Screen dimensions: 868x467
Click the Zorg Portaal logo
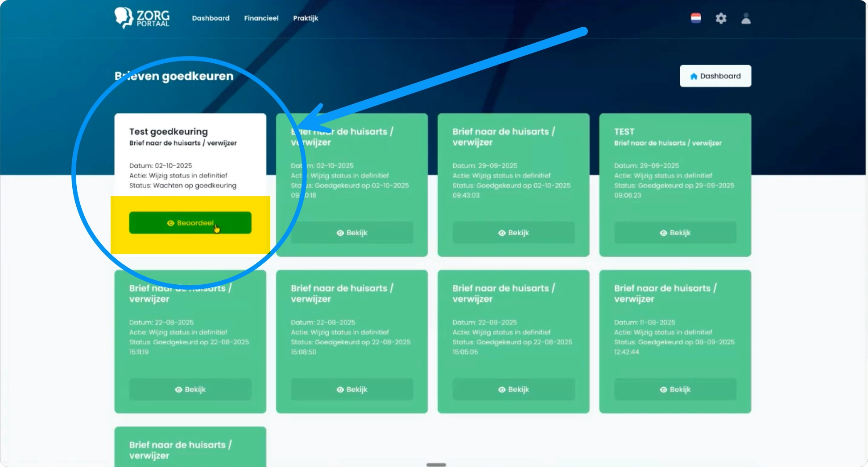pyautogui.click(x=142, y=18)
